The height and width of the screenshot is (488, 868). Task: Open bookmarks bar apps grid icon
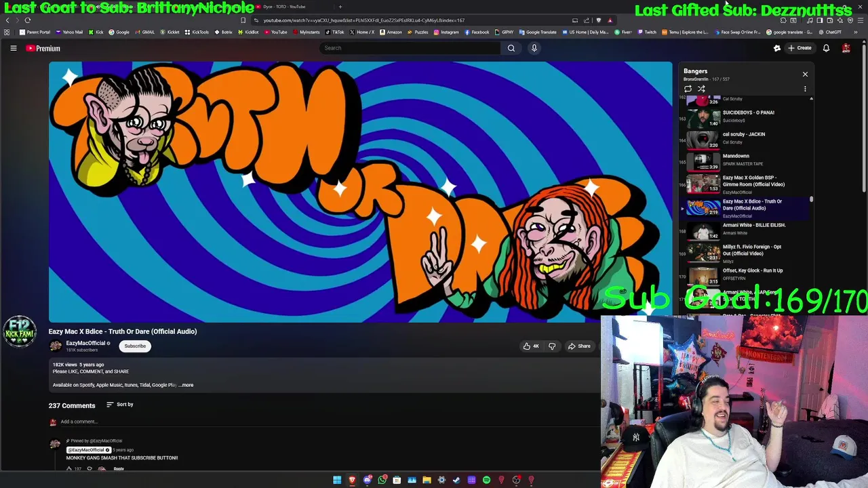click(7, 32)
